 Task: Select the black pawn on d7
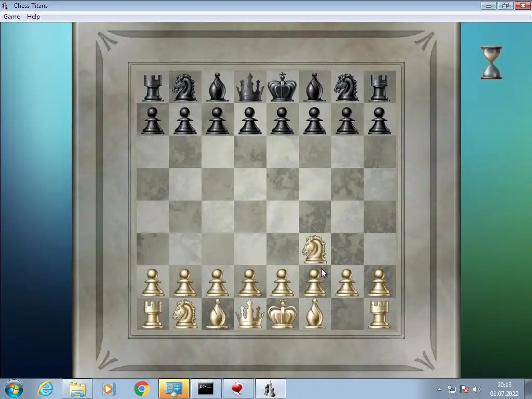(250, 121)
